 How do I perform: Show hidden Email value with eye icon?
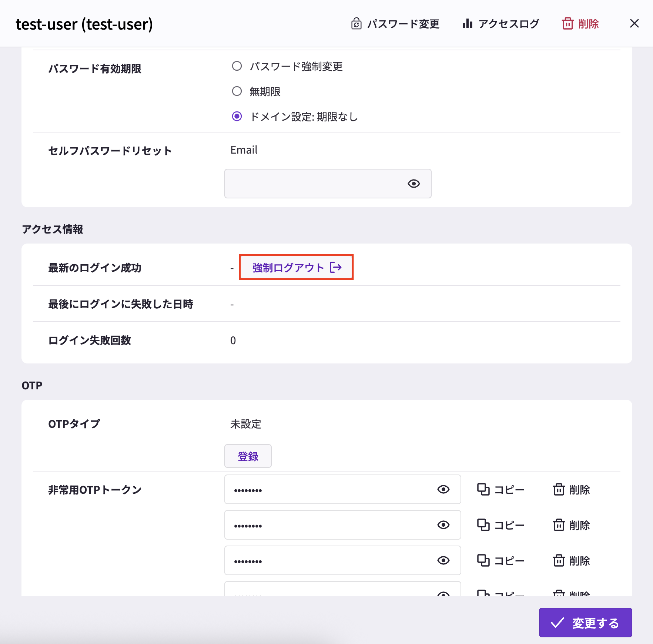[413, 184]
